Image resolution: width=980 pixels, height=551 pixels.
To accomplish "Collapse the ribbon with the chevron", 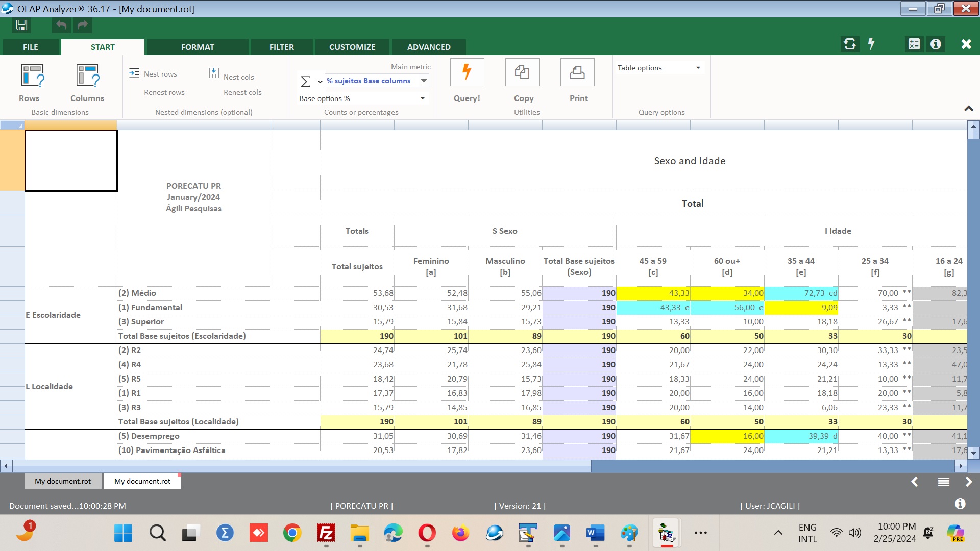I will [968, 109].
